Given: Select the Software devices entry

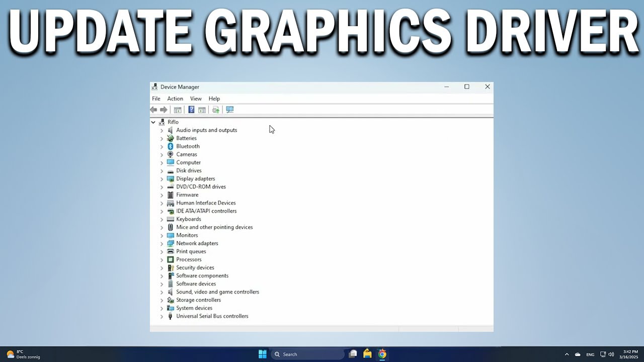Looking at the screenshot, I should [x=196, y=284].
